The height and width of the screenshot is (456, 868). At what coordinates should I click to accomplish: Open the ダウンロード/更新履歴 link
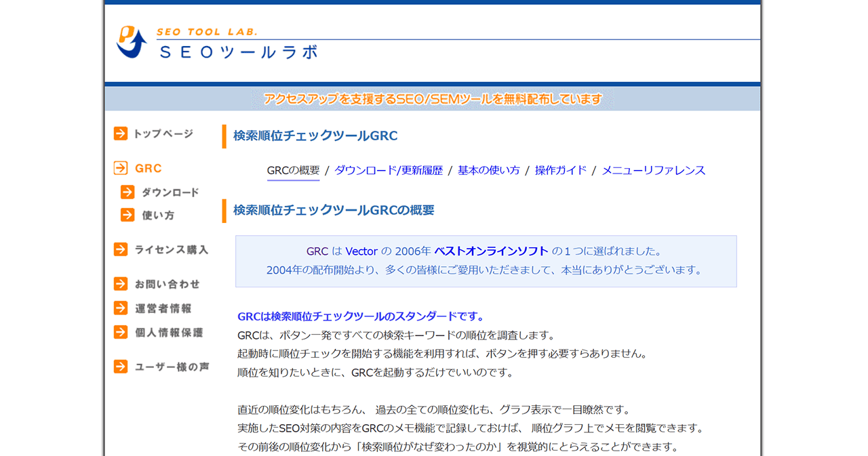coord(388,170)
